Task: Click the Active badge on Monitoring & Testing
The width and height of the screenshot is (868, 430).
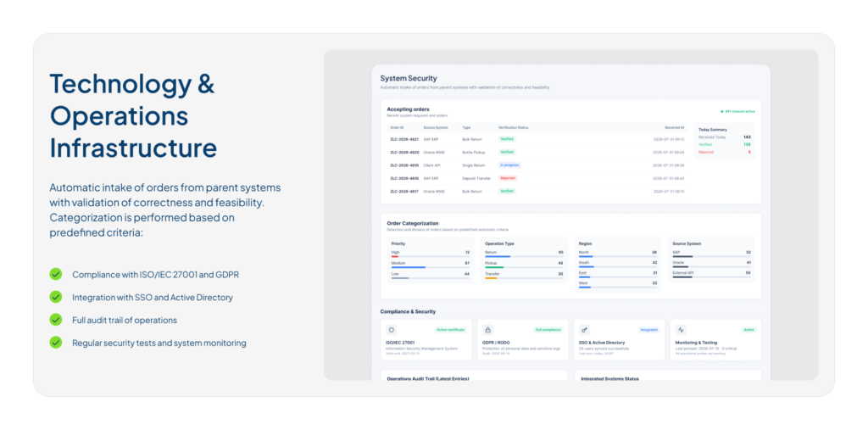Action: coord(748,330)
